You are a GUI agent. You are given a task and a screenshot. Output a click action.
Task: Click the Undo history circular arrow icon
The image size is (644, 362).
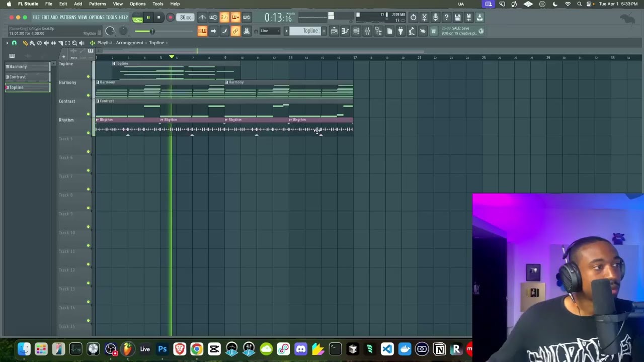(x=413, y=18)
